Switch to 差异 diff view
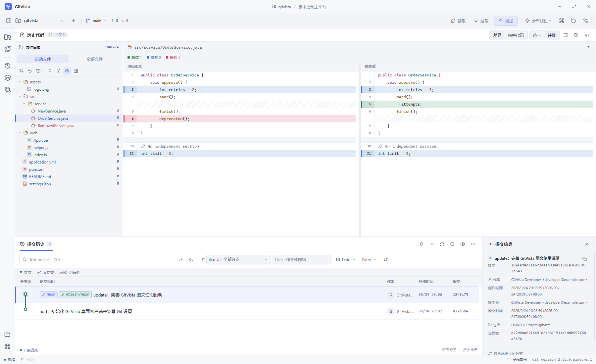Image resolution: width=596 pixels, height=364 pixels. [497, 35]
